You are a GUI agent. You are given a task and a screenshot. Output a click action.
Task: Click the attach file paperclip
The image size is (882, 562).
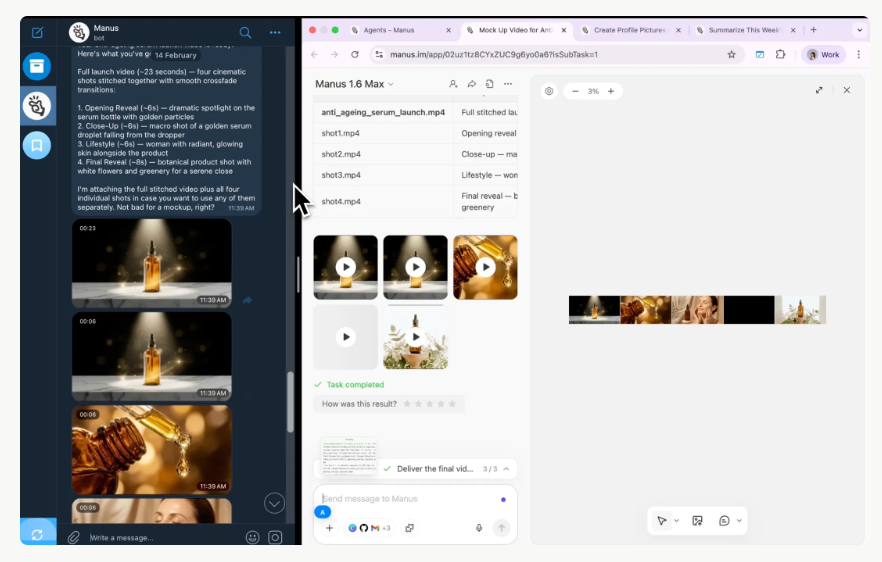73,537
